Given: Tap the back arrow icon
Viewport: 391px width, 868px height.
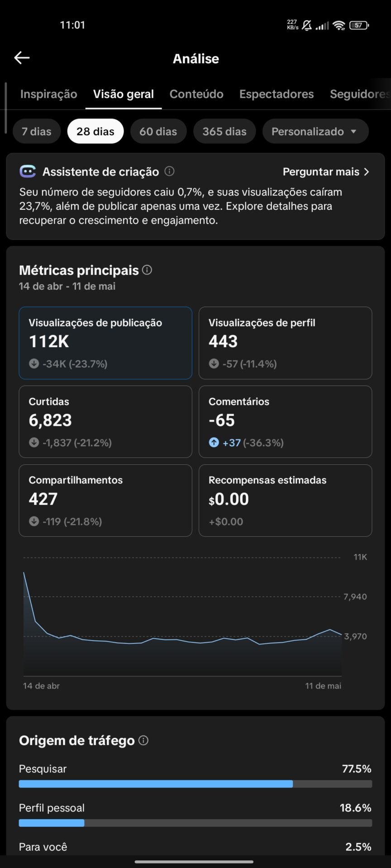Looking at the screenshot, I should coord(22,58).
